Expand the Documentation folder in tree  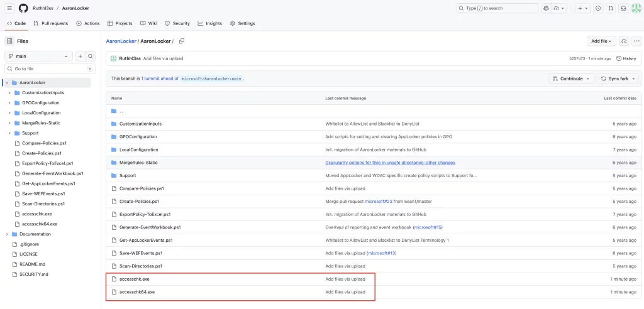tap(6, 234)
